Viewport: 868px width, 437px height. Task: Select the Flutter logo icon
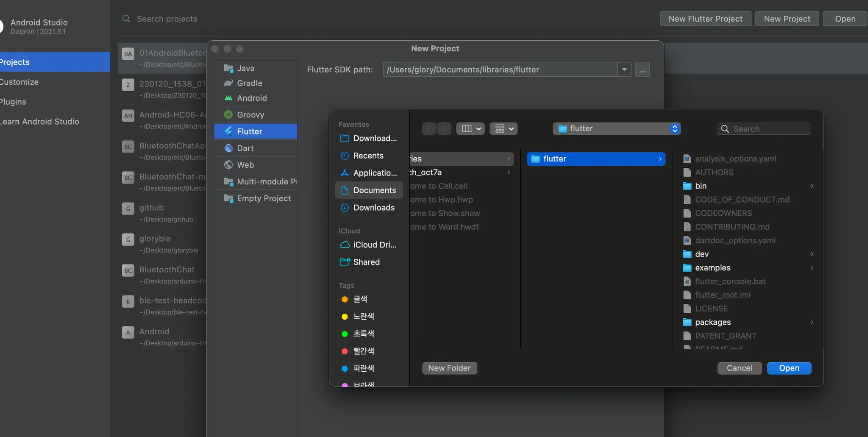tap(228, 131)
